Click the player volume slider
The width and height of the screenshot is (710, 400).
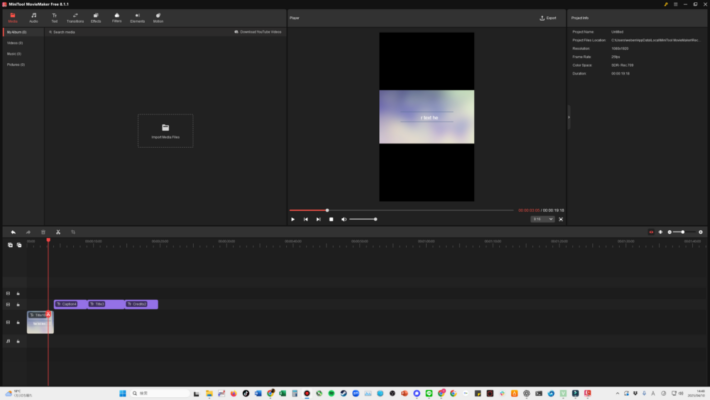[x=362, y=219]
